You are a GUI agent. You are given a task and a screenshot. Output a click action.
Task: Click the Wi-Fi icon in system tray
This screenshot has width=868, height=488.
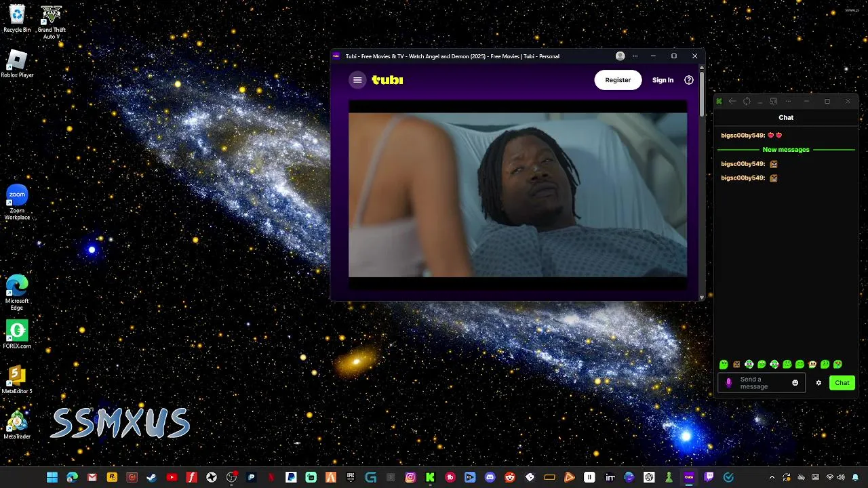829,477
